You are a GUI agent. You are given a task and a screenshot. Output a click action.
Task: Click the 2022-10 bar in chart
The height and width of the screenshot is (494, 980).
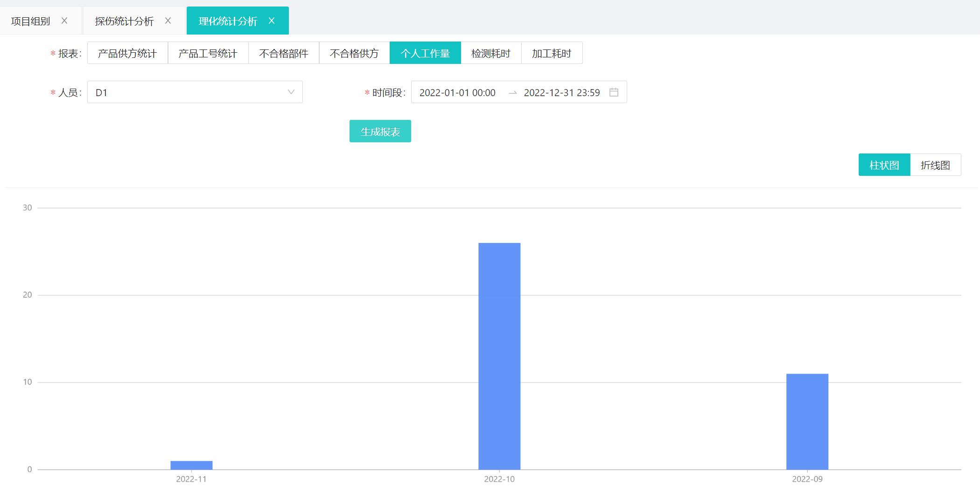(x=499, y=356)
